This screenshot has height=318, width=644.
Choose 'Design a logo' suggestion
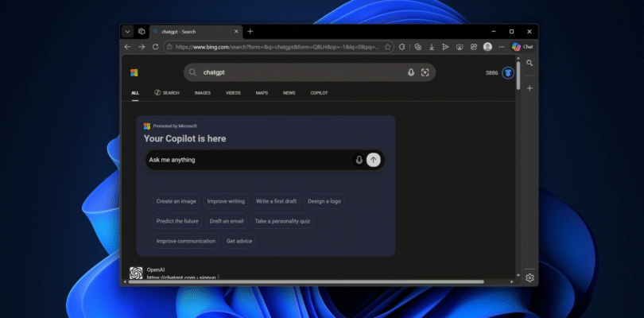coord(324,201)
